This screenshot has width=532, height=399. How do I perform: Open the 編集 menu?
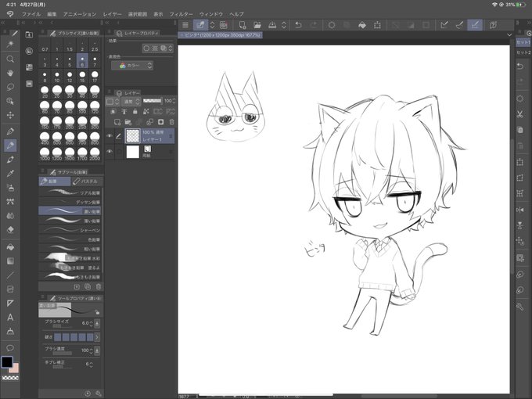coord(52,14)
